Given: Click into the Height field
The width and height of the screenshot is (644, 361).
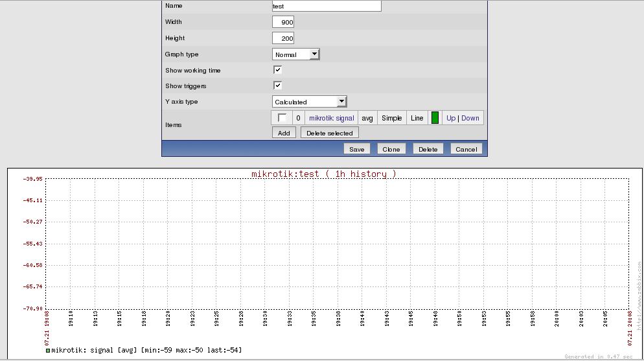Looking at the screenshot, I should click(283, 38).
